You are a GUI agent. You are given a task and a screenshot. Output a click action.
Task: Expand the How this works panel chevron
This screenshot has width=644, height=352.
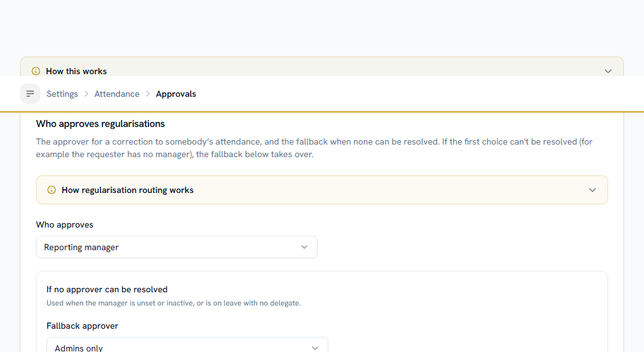tap(608, 72)
